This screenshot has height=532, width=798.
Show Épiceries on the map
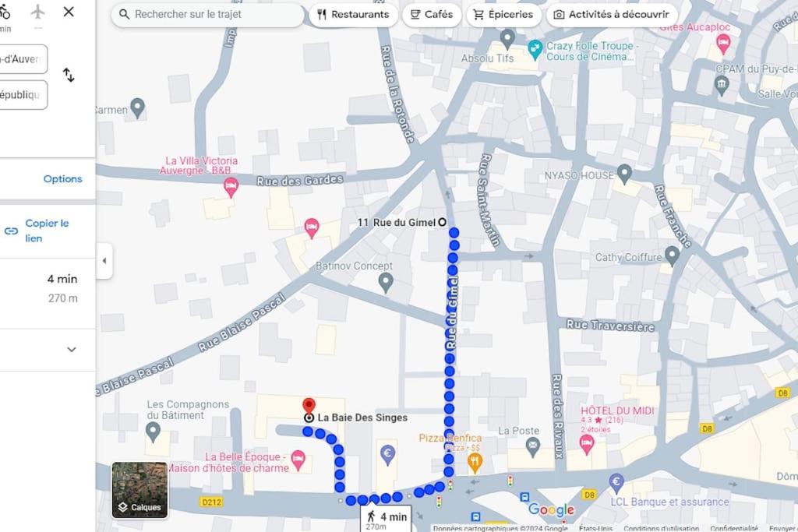503,15
